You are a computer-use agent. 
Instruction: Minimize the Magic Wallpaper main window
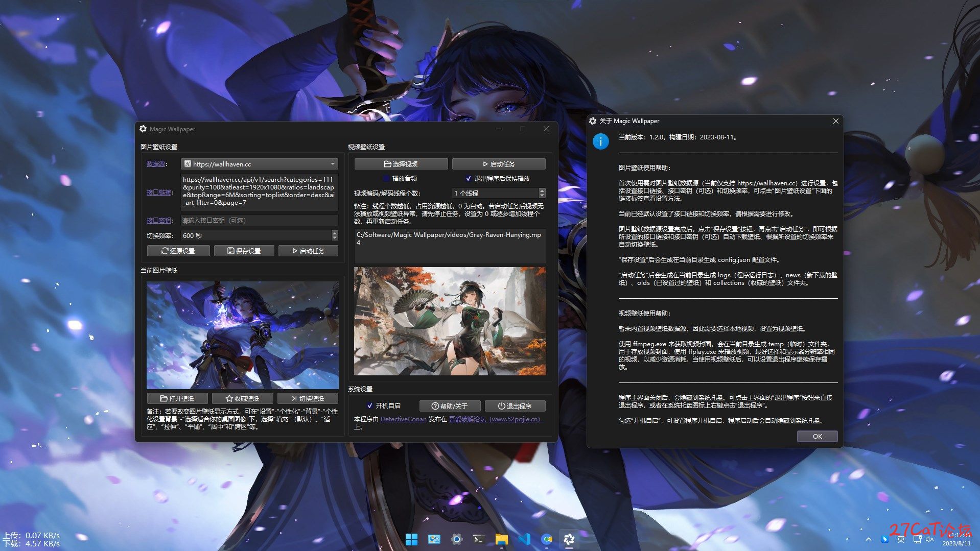tap(499, 129)
